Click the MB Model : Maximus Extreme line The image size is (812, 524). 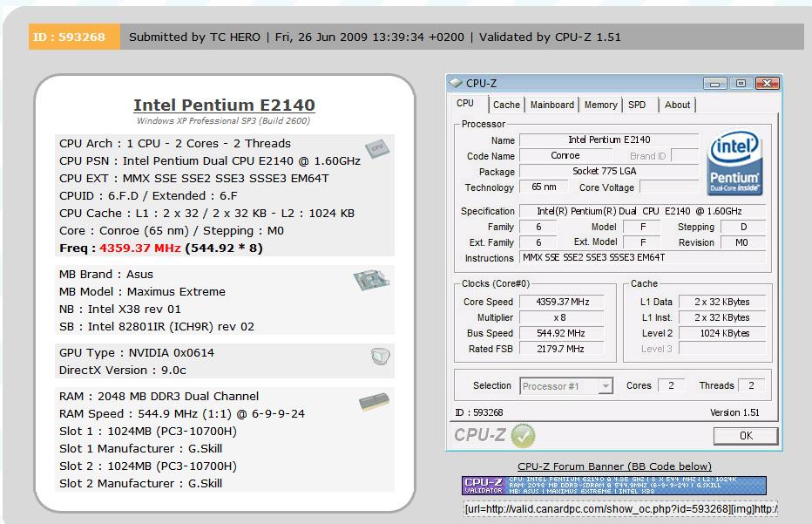click(x=142, y=292)
